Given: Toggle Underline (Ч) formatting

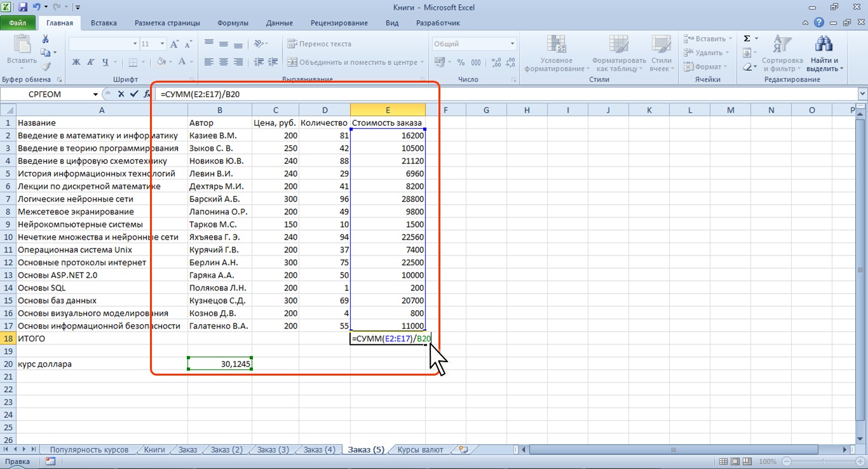Looking at the screenshot, I should coord(105,62).
